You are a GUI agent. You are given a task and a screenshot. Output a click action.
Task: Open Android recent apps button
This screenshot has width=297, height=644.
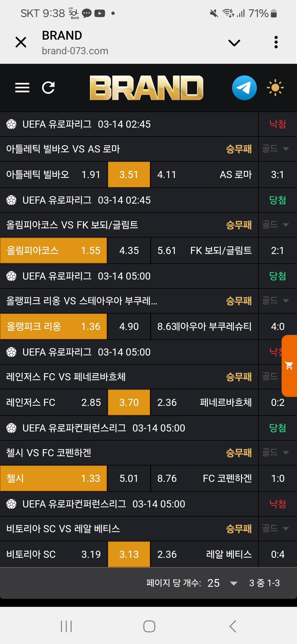coord(66,626)
